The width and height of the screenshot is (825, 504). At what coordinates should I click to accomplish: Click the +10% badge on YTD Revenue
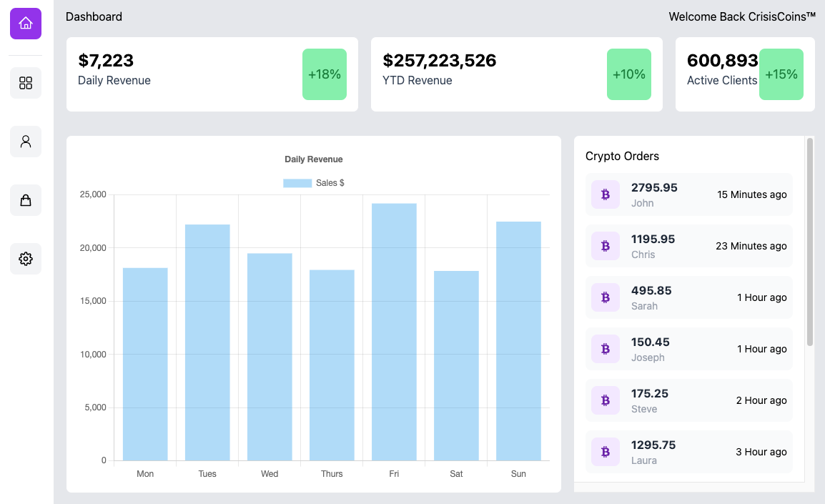click(x=629, y=74)
